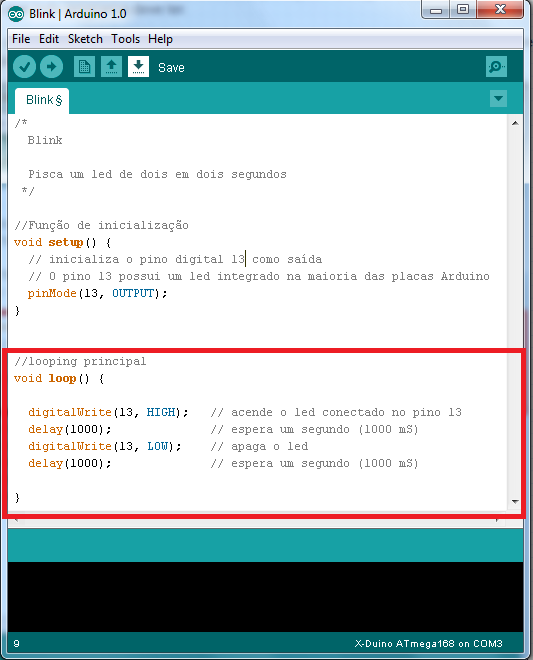533x660 pixels.
Task: Expand the tab options dropdown arrow
Action: pos(498,98)
